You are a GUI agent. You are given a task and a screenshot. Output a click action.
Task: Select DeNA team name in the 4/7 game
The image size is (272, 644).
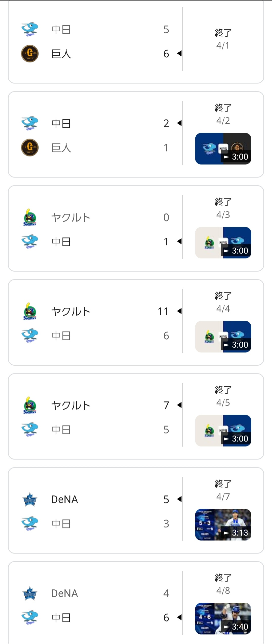[x=65, y=499]
